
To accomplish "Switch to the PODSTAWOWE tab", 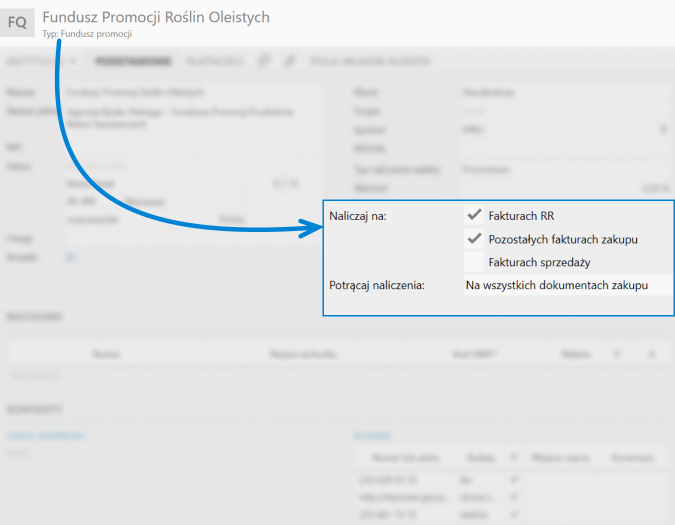I will pyautogui.click(x=133, y=61).
